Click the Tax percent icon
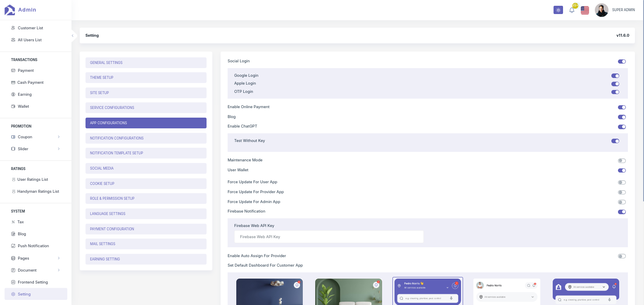 point(13,222)
